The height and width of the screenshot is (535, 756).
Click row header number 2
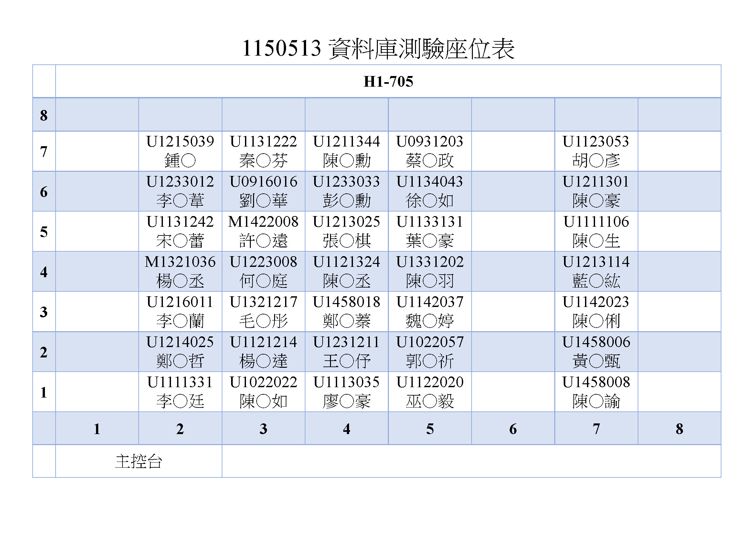[x=44, y=352]
